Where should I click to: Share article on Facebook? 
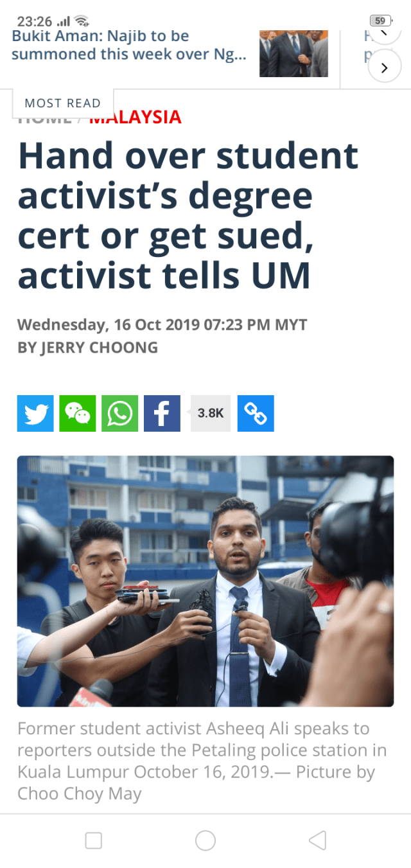[x=162, y=413]
